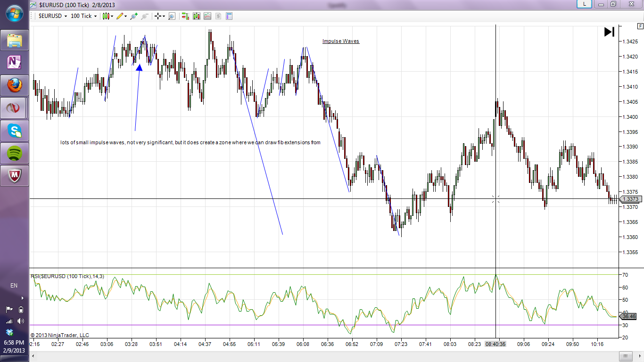The height and width of the screenshot is (362, 644).
Task: Select the pencil drawing tools icon
Action: (120, 16)
